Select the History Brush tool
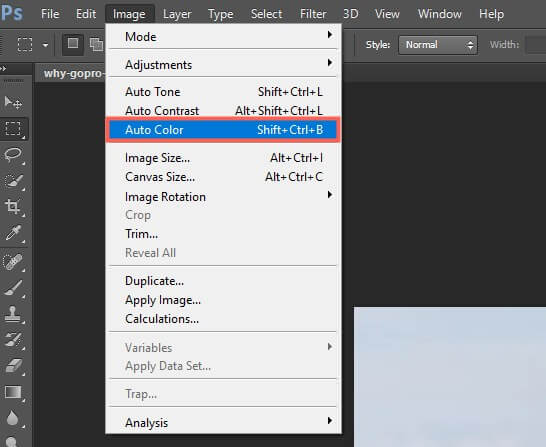Screen dimensions: 546x447 click(13, 340)
